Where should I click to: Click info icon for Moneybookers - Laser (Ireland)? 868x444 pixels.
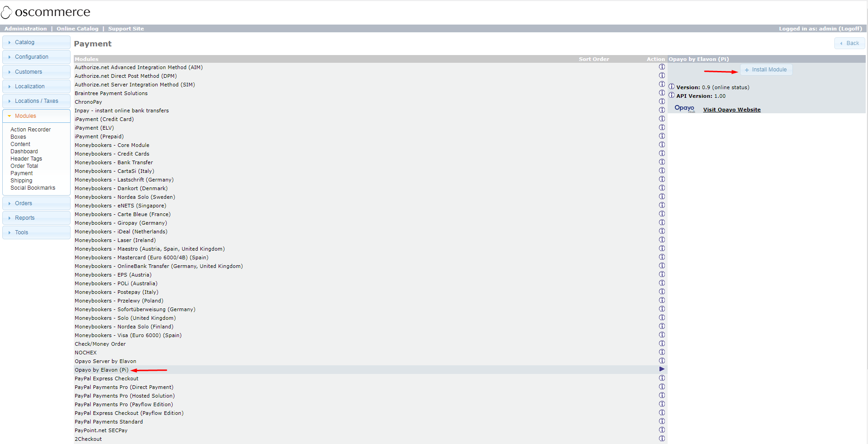(x=662, y=240)
